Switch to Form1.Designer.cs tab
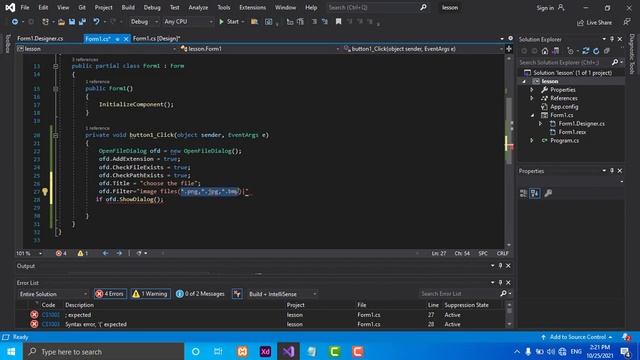640x360 pixels. (40, 39)
